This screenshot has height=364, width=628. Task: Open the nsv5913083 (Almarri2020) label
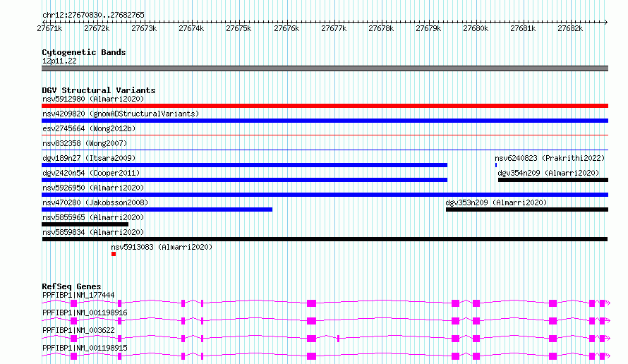click(x=162, y=247)
